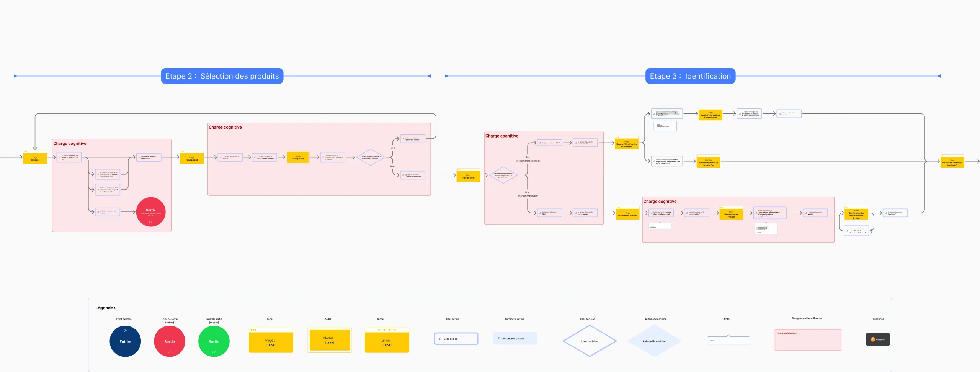Click the blue Entrée circle in legend
The height and width of the screenshot is (372, 980).
(125, 341)
